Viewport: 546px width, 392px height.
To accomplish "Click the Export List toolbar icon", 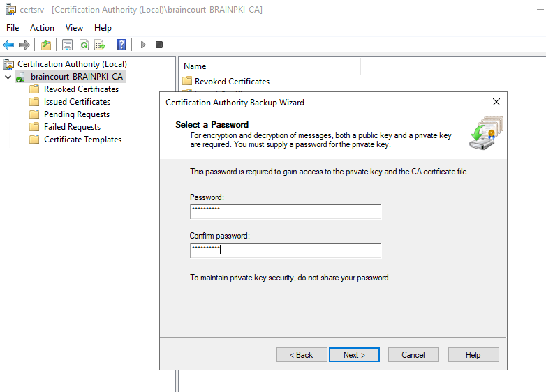I will click(x=100, y=45).
